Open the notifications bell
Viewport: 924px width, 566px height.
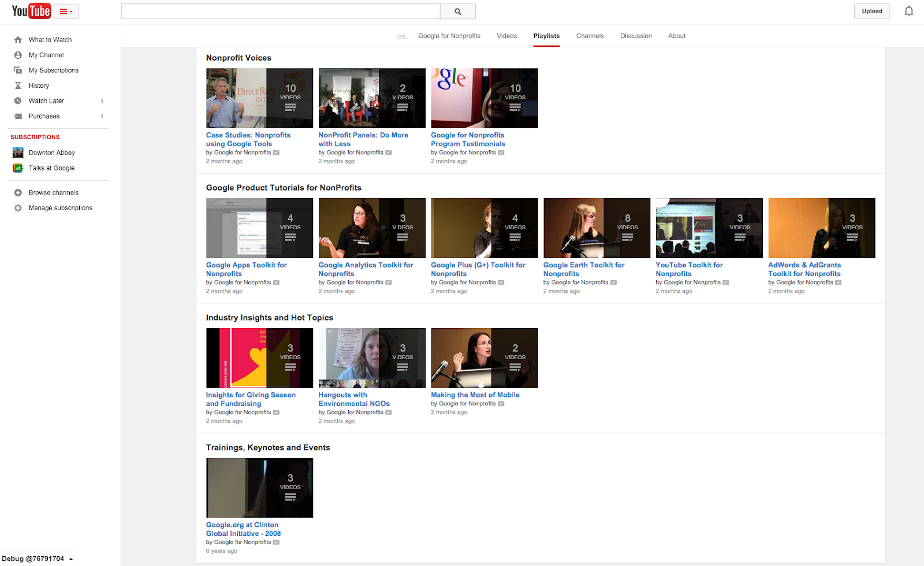(x=908, y=11)
